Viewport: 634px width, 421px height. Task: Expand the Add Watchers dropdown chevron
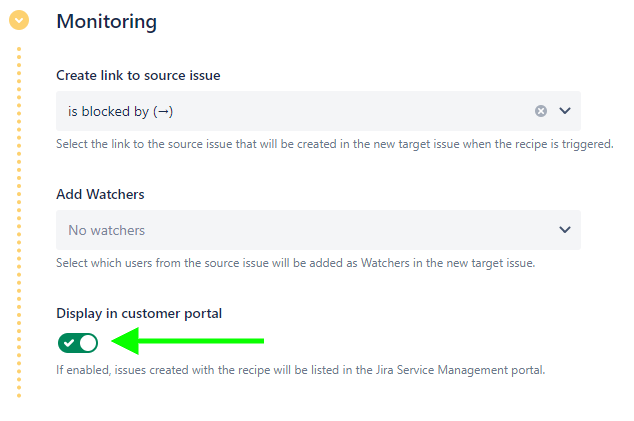pos(565,230)
